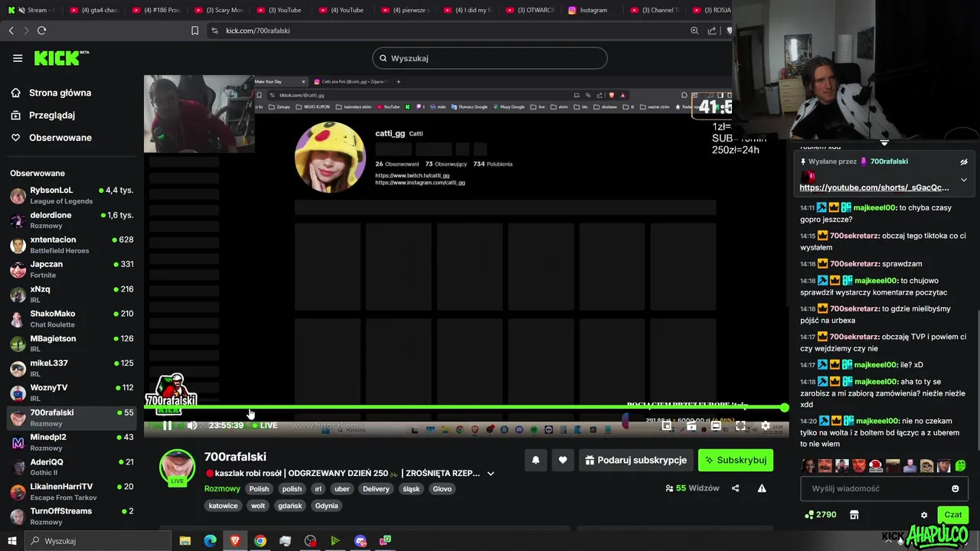The height and width of the screenshot is (551, 980).
Task: Open the LikainenHarriTV followed channel
Action: [72, 491]
